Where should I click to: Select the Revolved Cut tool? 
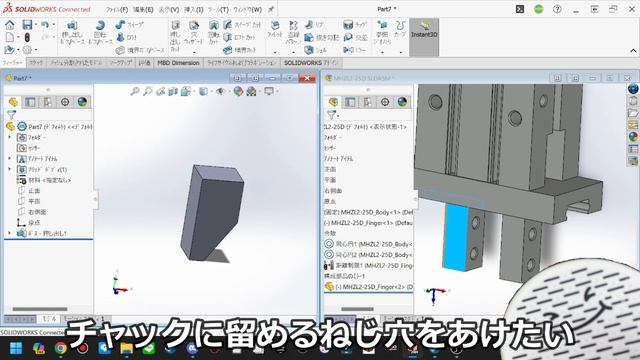[x=213, y=33]
